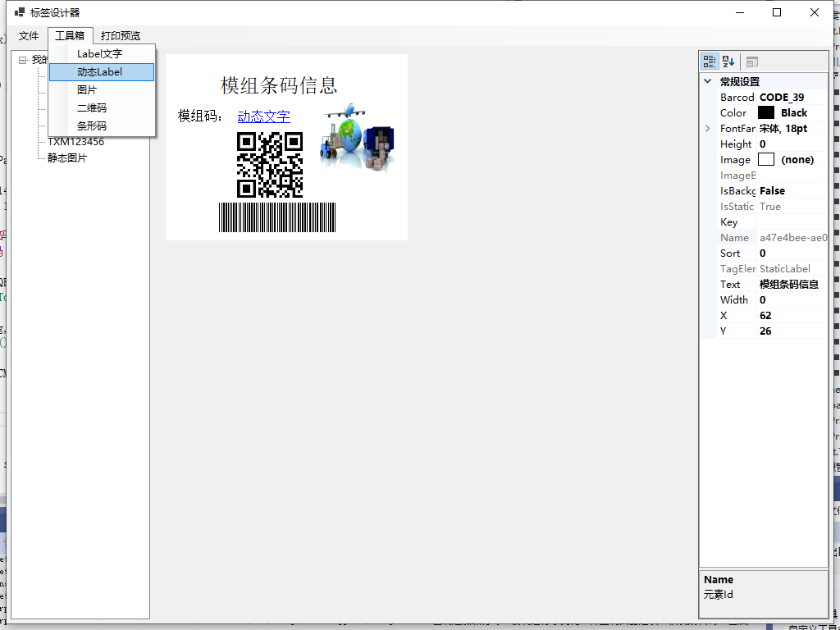
Task: Add 图片 element from toolbox menu
Action: pos(102,90)
